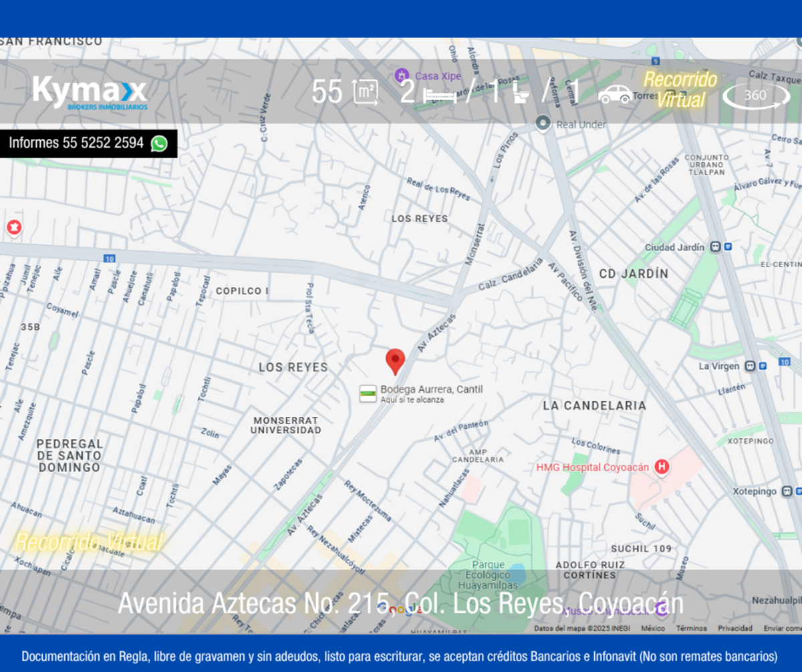Screen dimensions: 802x672
Task: Click the 'LA CANDELARIA' neighborhood label
Action: pyautogui.click(x=594, y=405)
